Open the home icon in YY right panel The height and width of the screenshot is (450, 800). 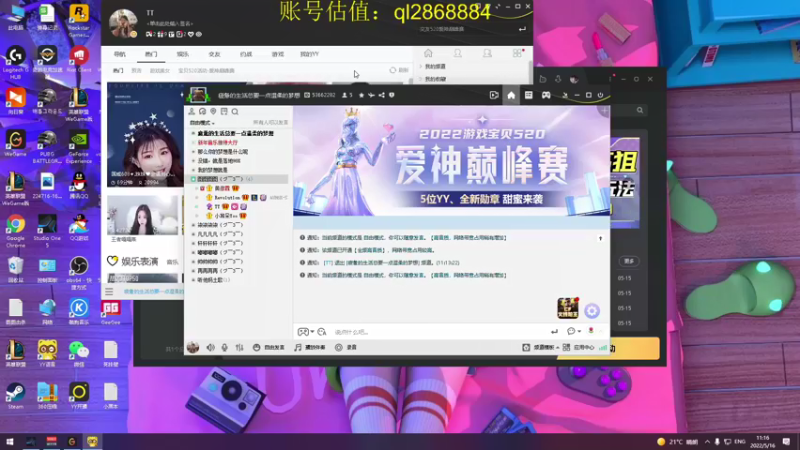[428, 53]
